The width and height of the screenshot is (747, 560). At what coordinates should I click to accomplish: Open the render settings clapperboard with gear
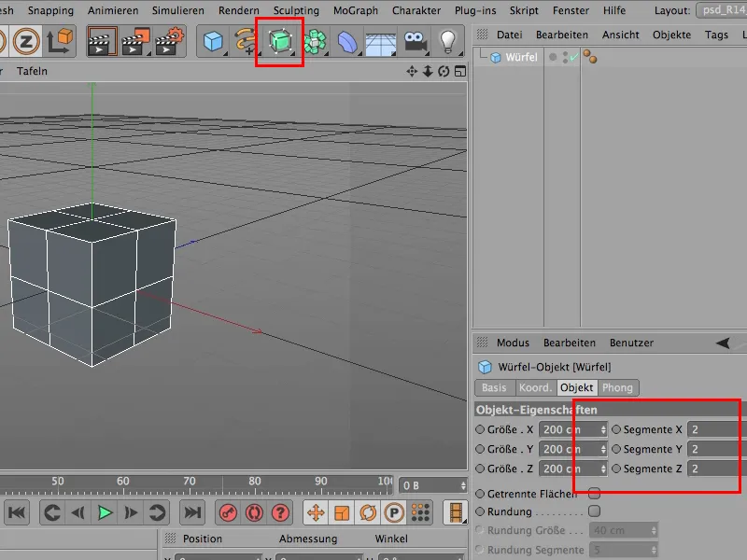[x=169, y=41]
